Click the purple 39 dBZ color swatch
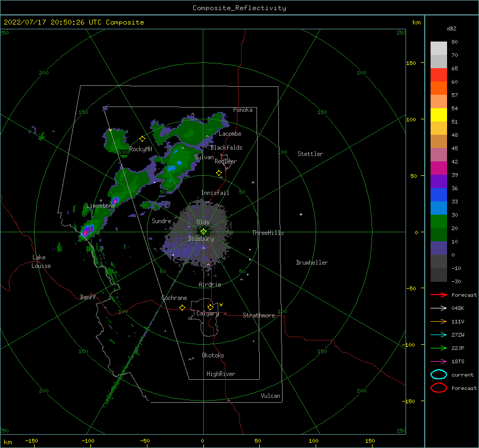Screen dimensions: 479x448 pyautogui.click(x=439, y=182)
